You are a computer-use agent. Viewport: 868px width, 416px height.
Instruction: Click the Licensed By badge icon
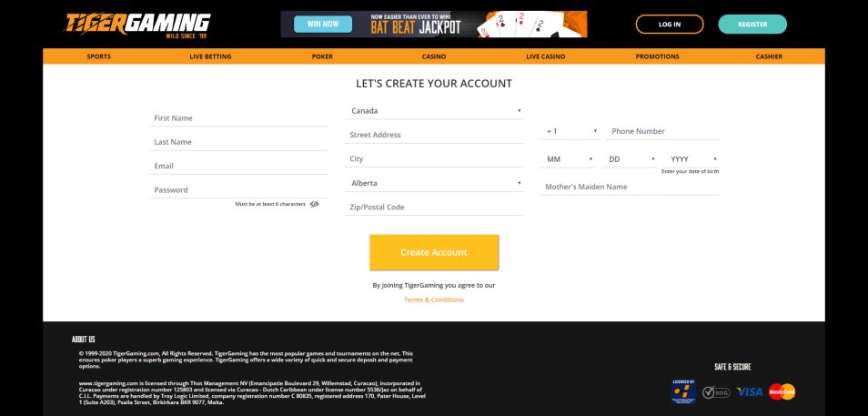(683, 391)
